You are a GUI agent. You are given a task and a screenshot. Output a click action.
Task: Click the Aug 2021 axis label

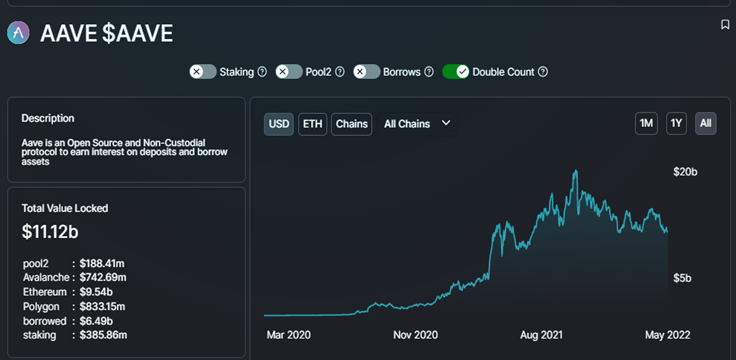tap(541, 335)
